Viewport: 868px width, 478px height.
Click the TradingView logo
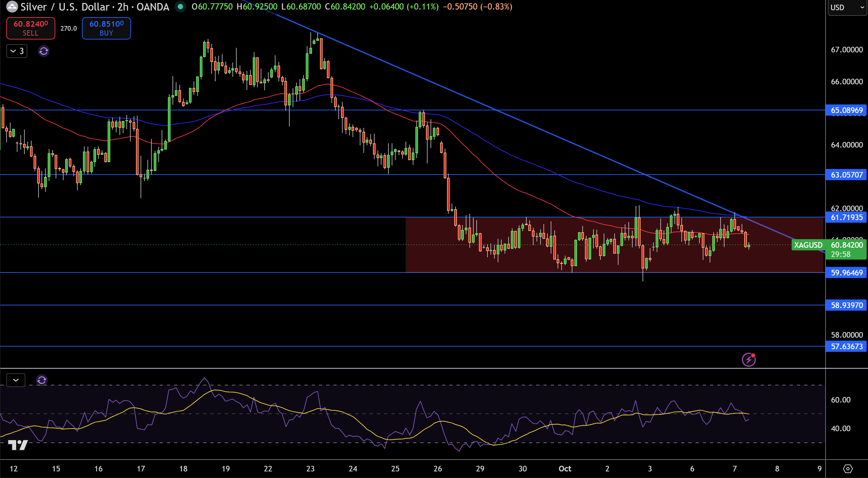coord(18,445)
